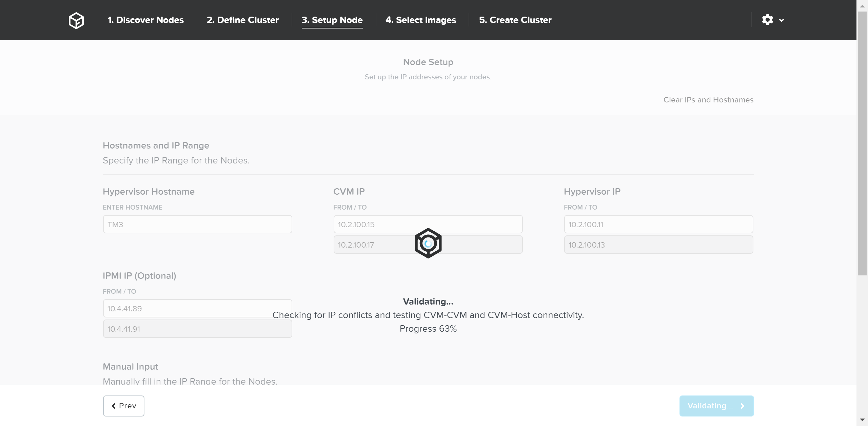Edit the IPMI IP from field 10.4.41.89
This screenshot has height=426, width=868.
pos(197,308)
